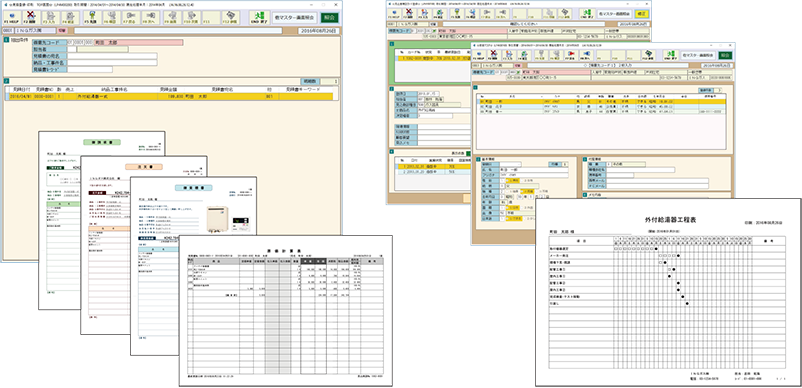
Task: Select the first yellow radio option in basic info
Action: [x=513, y=180]
